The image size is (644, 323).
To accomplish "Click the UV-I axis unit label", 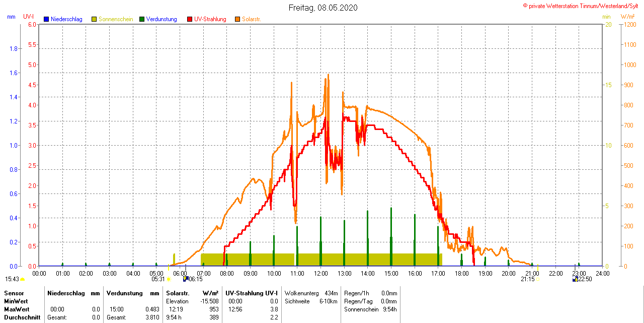I will (x=29, y=17).
